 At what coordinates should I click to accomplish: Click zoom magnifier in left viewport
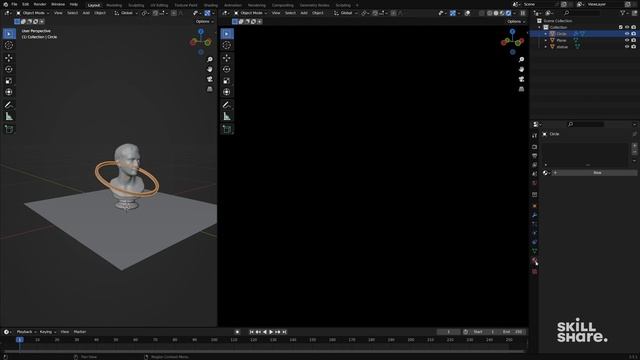tap(210, 60)
